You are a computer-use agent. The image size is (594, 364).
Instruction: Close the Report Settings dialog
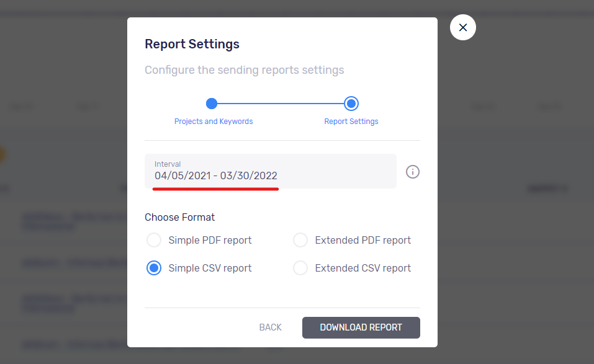(x=462, y=27)
